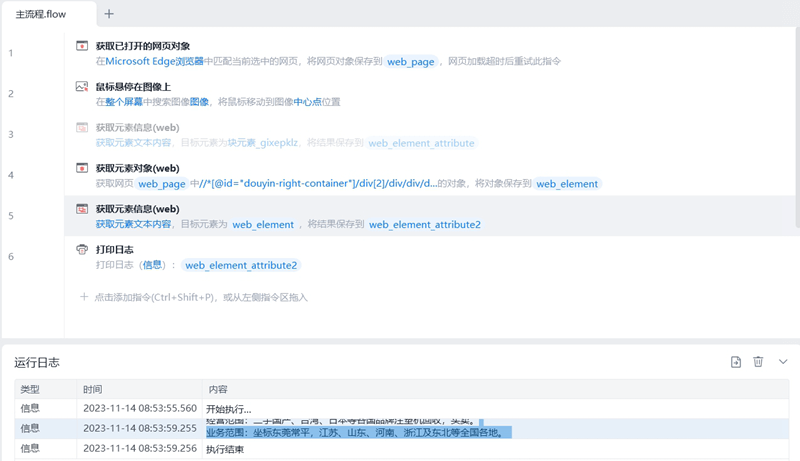Select step title 打印日志
Screen dimensions: 800x461
click(x=115, y=250)
